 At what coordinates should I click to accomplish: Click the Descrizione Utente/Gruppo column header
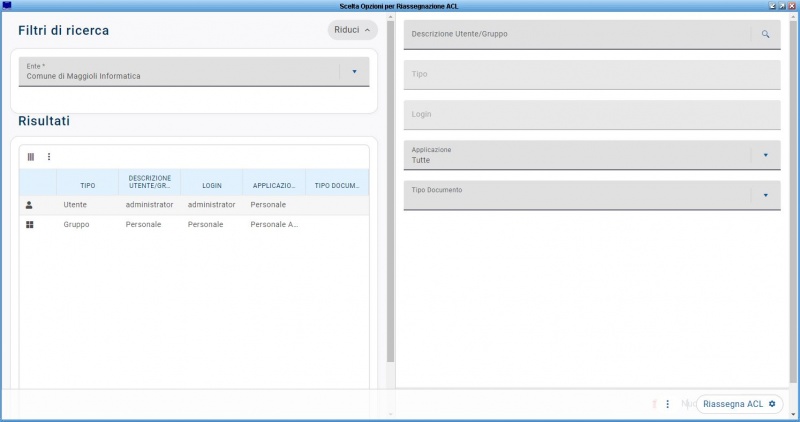pos(150,182)
